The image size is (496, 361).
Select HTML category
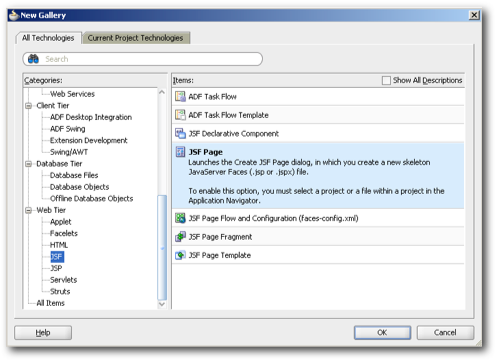tap(59, 245)
